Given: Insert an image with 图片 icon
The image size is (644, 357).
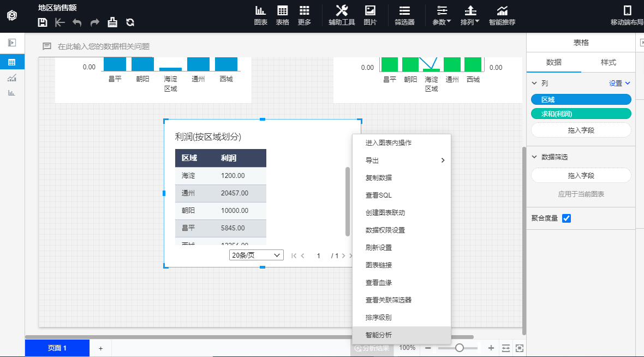Looking at the screenshot, I should [370, 15].
